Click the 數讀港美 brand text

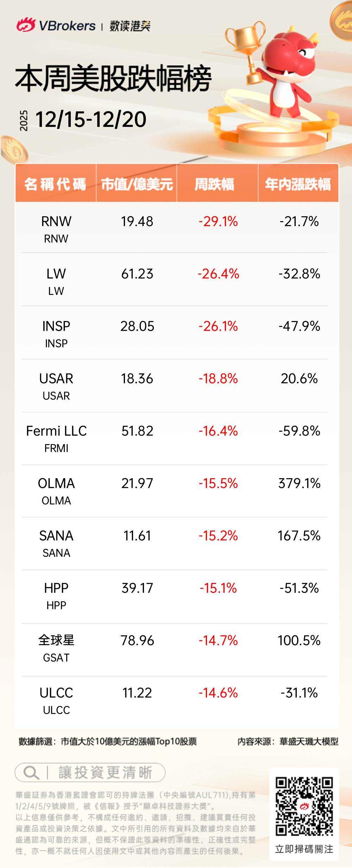[x=130, y=26]
